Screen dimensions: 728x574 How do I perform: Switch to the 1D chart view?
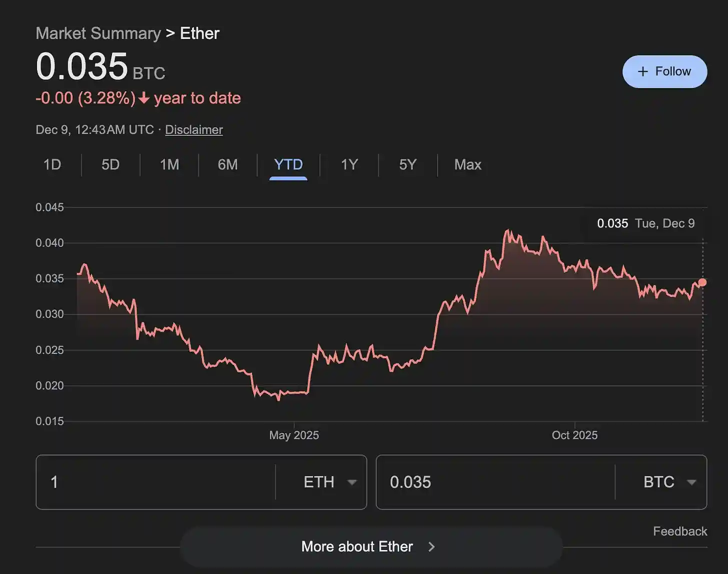52,165
